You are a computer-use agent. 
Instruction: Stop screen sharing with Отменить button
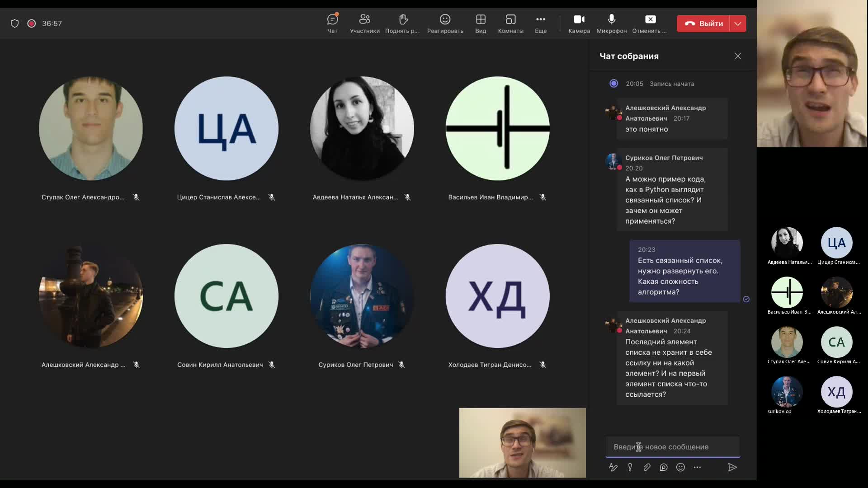[x=650, y=23]
